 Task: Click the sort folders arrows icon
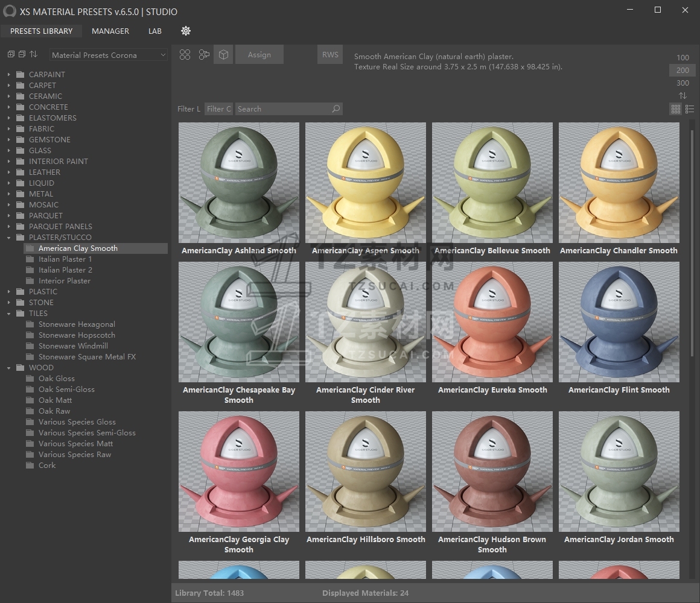click(33, 54)
